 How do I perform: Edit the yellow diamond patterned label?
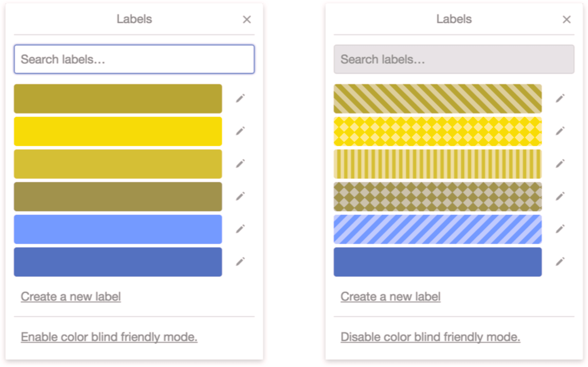(x=560, y=131)
